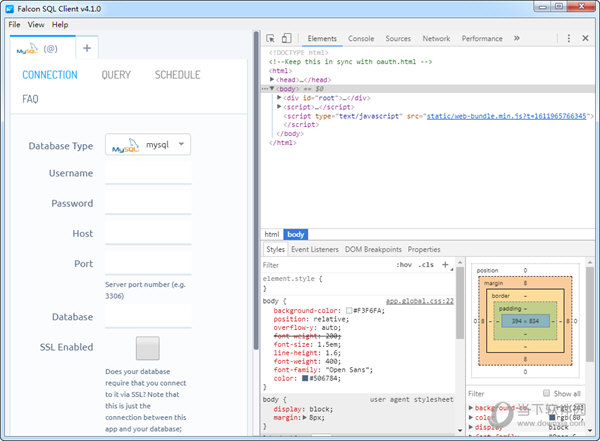Click the box model content size box
The image size is (600, 441).
pos(525,321)
